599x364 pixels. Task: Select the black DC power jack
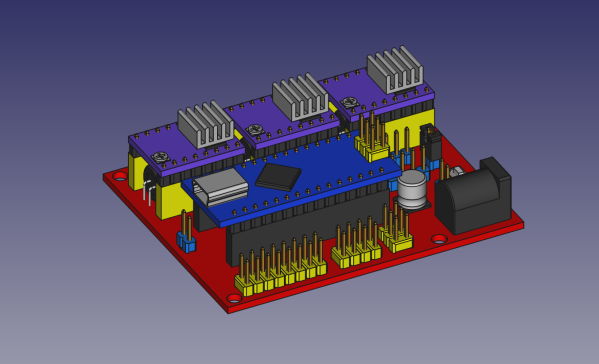click(x=473, y=197)
